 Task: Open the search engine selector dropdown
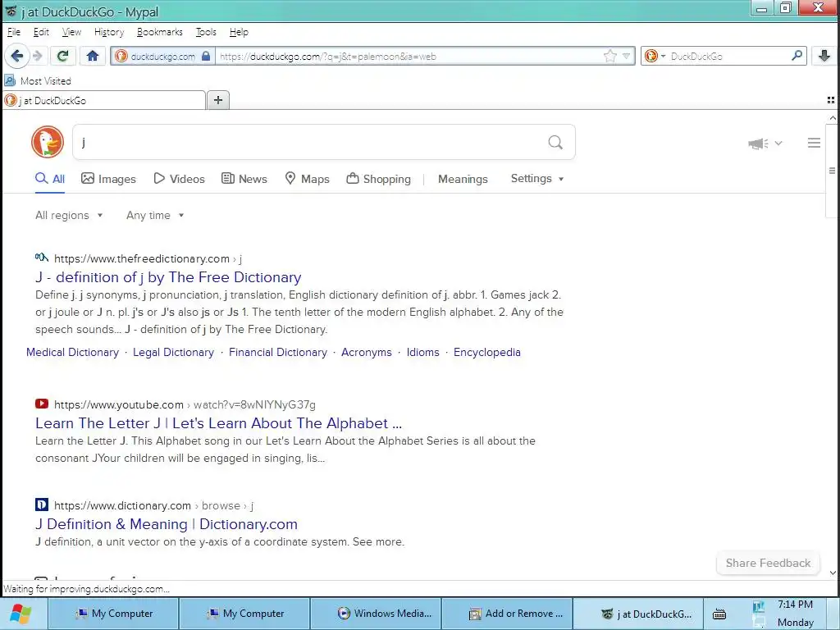pyautogui.click(x=655, y=57)
